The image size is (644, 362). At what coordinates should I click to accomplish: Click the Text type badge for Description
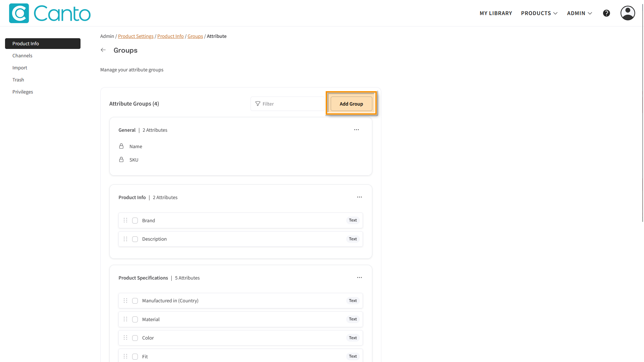[x=353, y=239]
